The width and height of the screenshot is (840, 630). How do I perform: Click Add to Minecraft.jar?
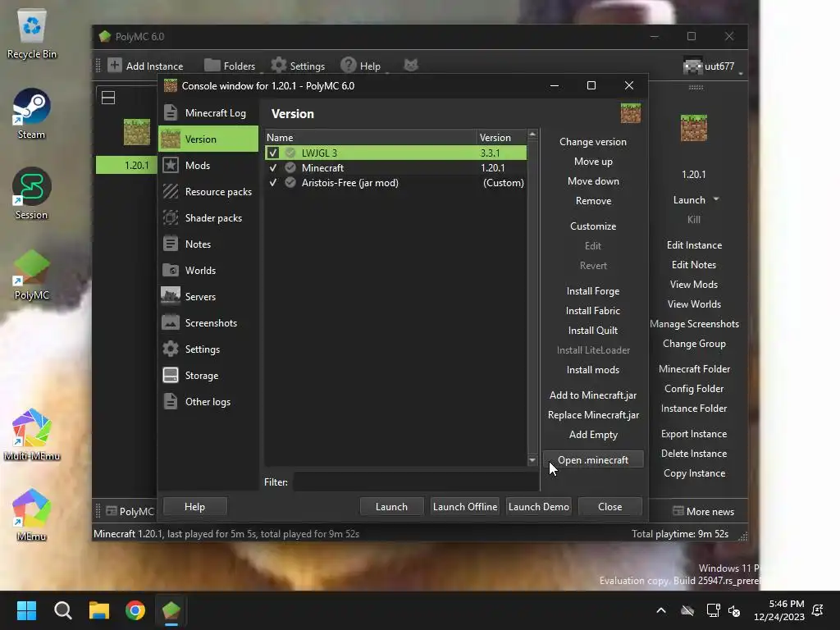[593, 395]
